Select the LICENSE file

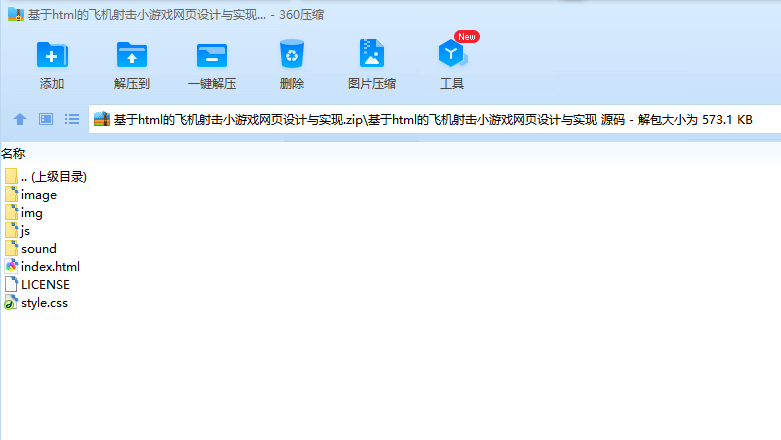tap(37, 285)
